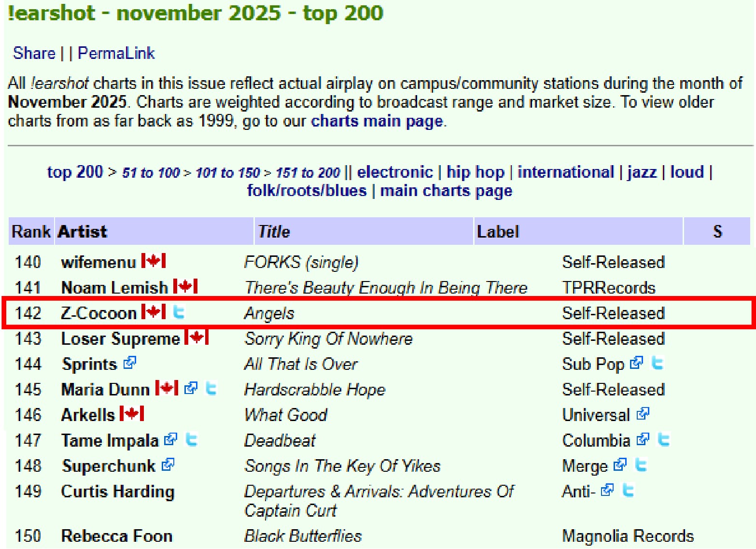Click the external link icon next to Superchunk

pos(168,465)
